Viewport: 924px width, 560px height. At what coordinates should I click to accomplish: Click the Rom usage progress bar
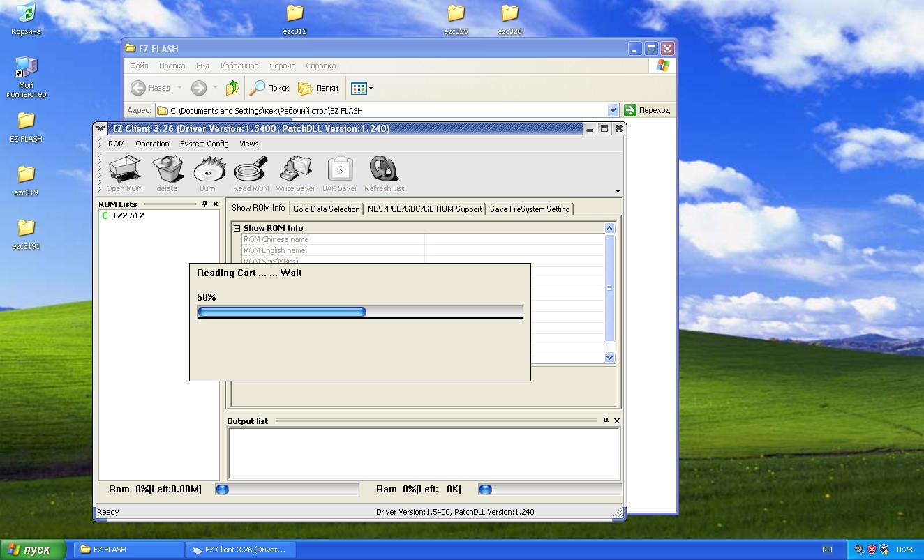287,490
